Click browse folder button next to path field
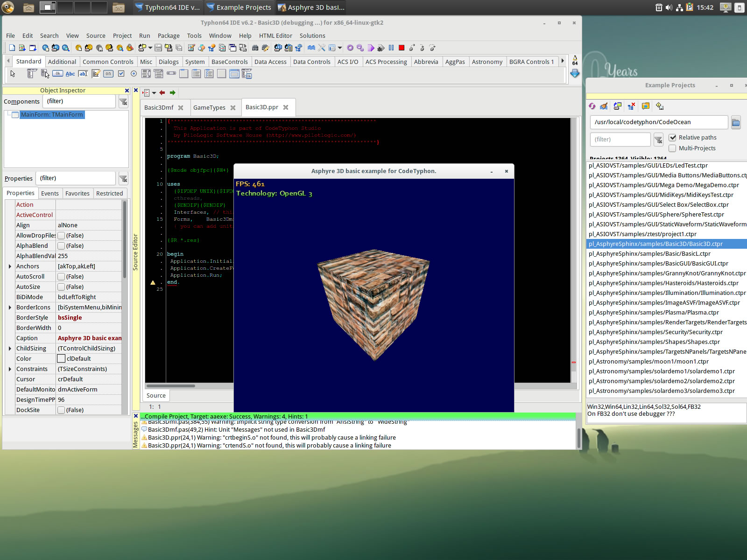The width and height of the screenshot is (747, 560). tap(736, 122)
